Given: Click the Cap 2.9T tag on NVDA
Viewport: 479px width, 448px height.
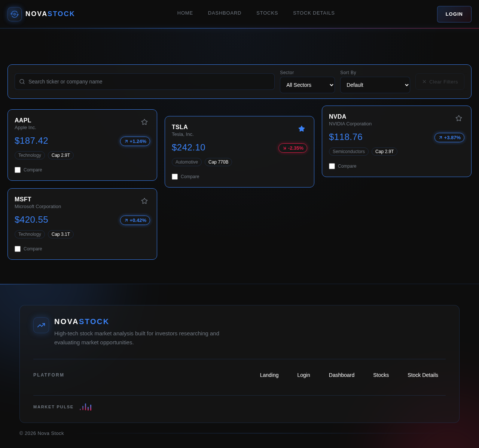Looking at the screenshot, I should 384,152.
